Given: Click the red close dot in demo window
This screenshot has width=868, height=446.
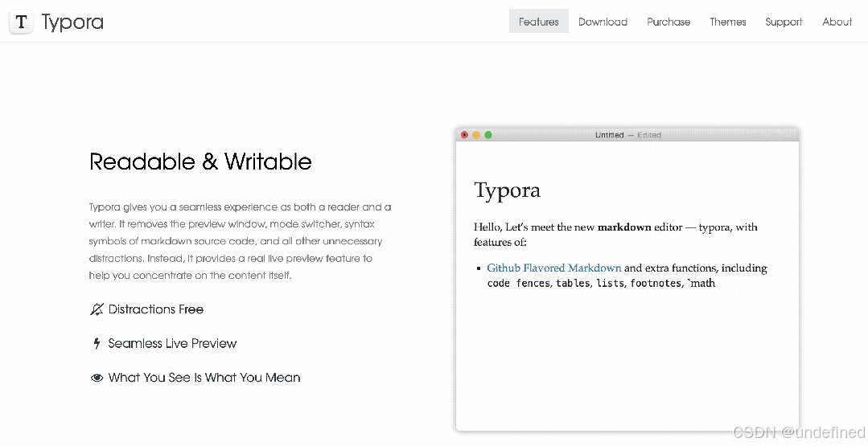Looking at the screenshot, I should click(x=464, y=135).
